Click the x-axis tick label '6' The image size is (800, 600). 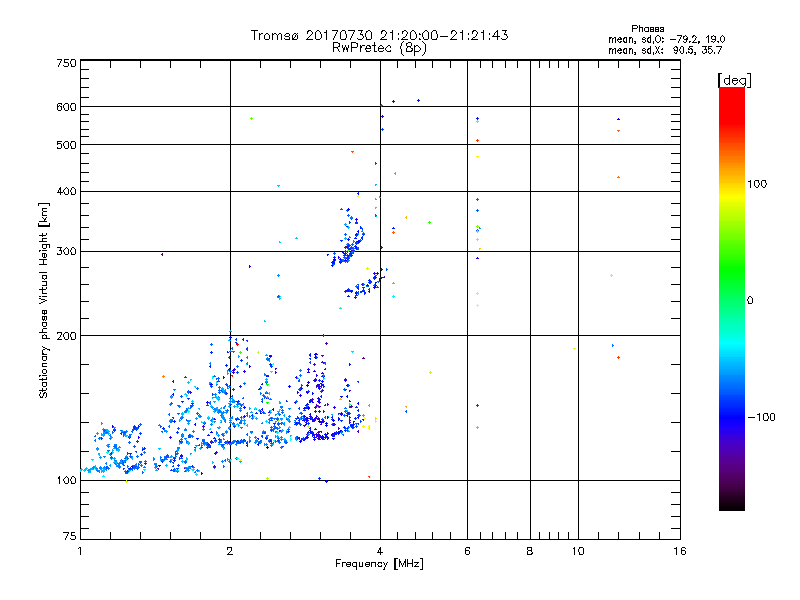click(x=467, y=551)
